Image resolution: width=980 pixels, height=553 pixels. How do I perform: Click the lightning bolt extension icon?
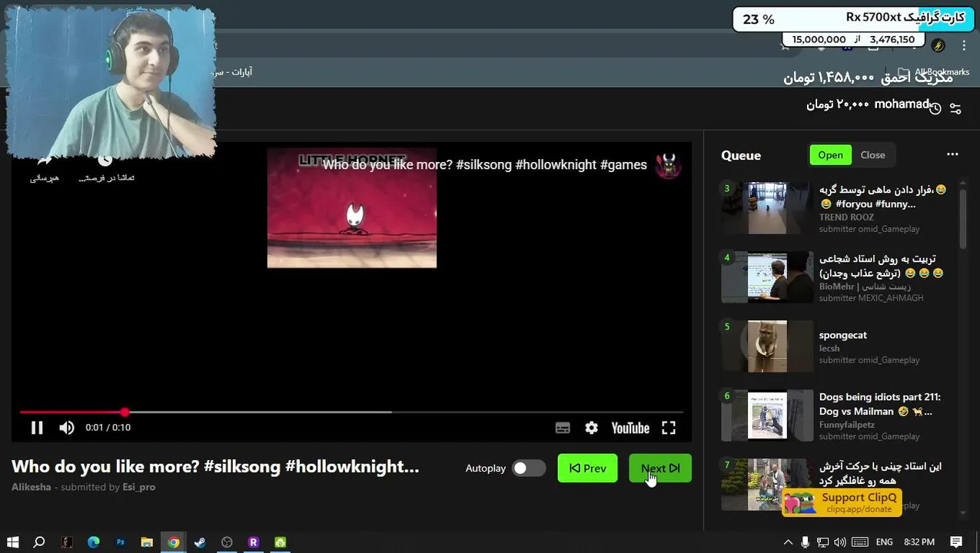[938, 45]
